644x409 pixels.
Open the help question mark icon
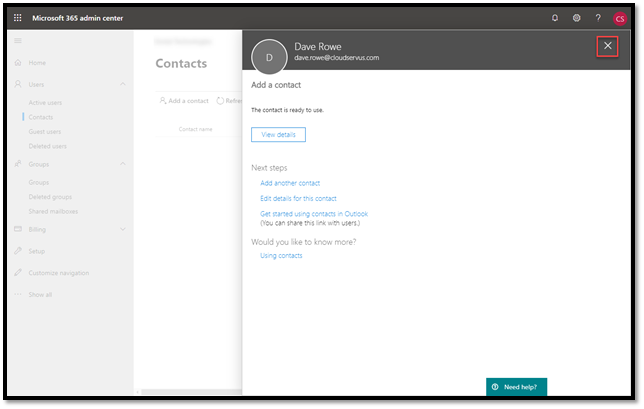pyautogui.click(x=598, y=18)
